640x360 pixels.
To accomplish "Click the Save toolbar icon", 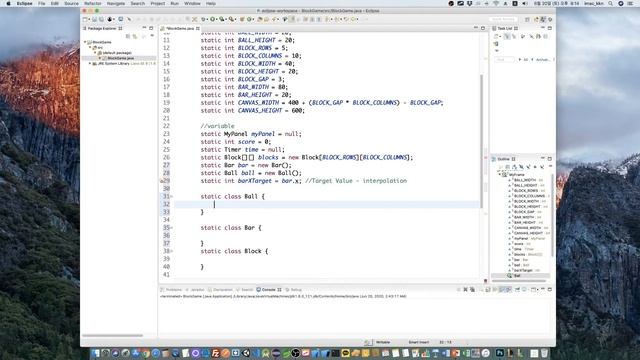I will click(94, 19).
